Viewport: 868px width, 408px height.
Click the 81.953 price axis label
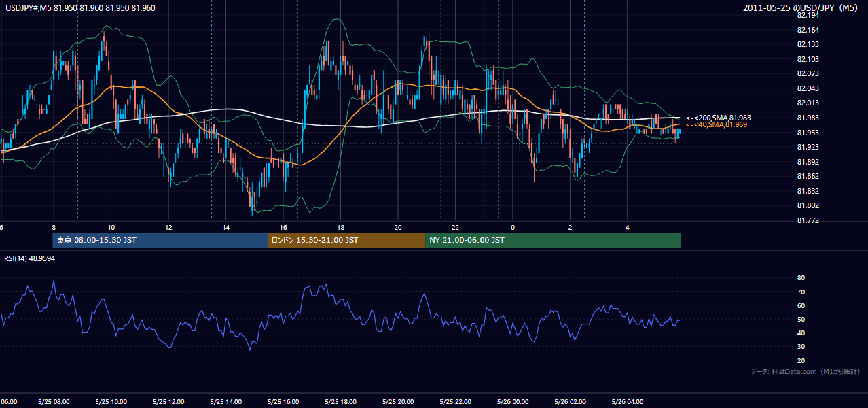pos(808,133)
